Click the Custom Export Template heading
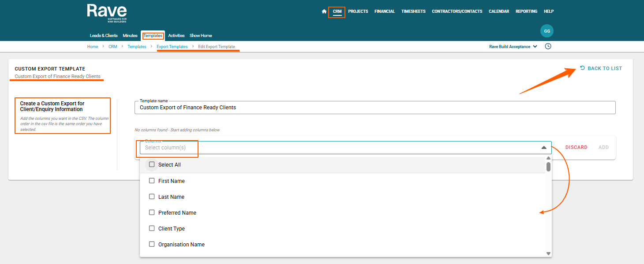 coord(50,69)
